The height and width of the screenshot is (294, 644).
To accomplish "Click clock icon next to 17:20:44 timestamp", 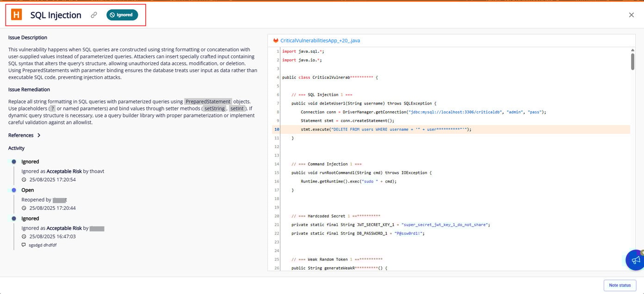I will [24, 208].
